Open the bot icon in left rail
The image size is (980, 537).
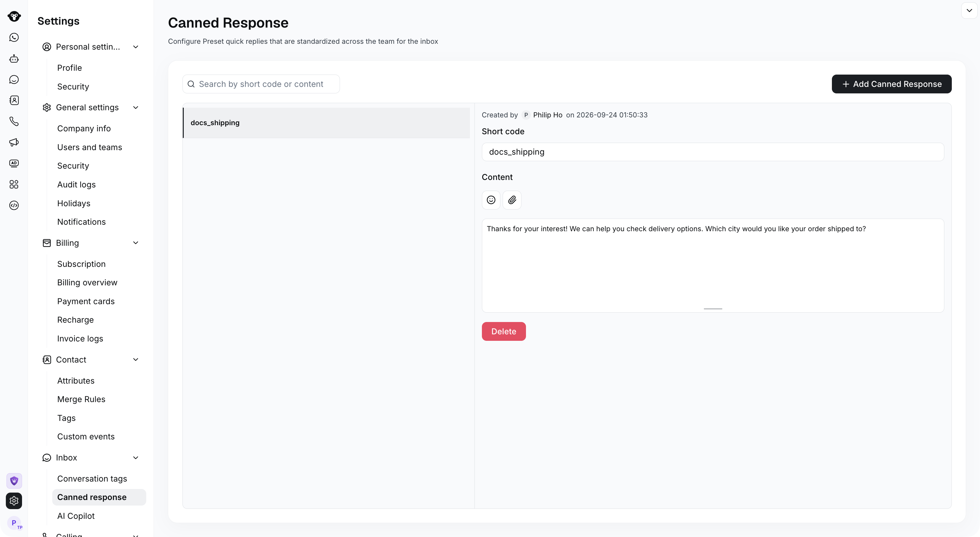click(x=14, y=59)
